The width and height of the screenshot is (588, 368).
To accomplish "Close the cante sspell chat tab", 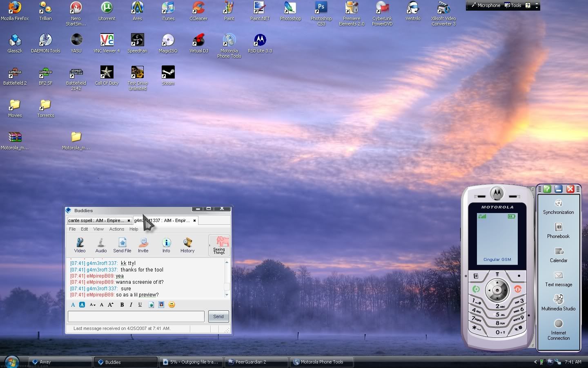I will point(129,220).
